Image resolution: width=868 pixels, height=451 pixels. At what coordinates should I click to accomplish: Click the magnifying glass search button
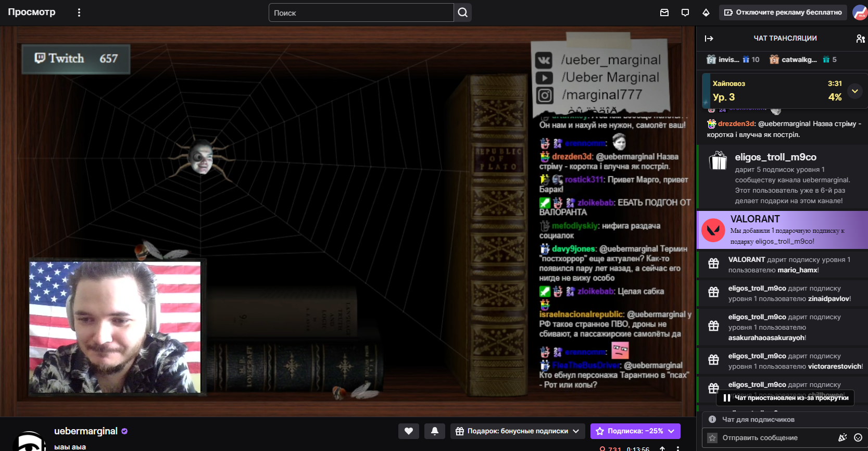[x=463, y=12]
